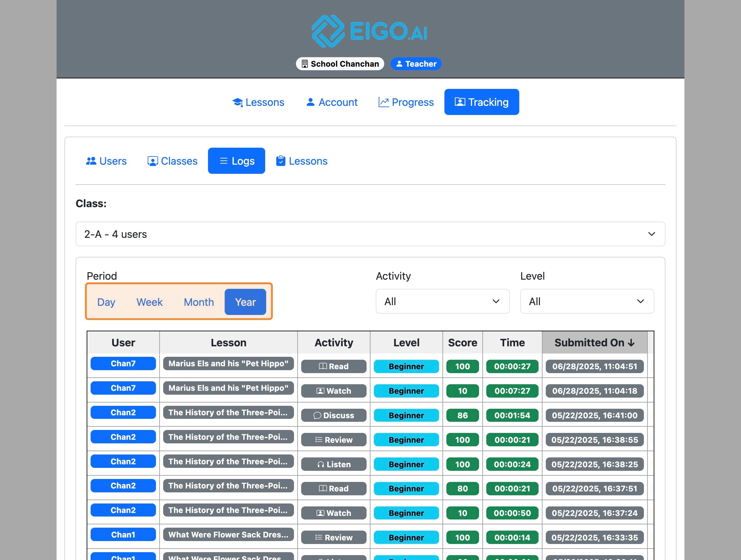The width and height of the screenshot is (741, 560).
Task: Sort by Score column header
Action: pyautogui.click(x=463, y=343)
